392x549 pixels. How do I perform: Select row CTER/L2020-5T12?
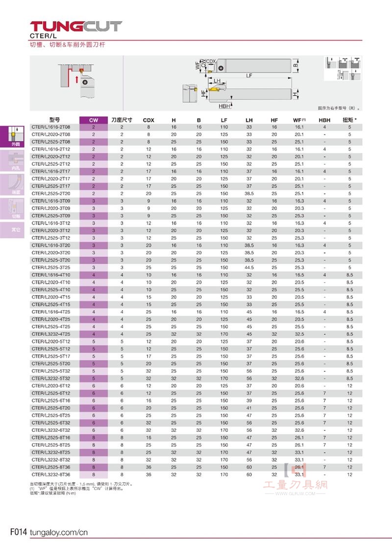coord(196,341)
